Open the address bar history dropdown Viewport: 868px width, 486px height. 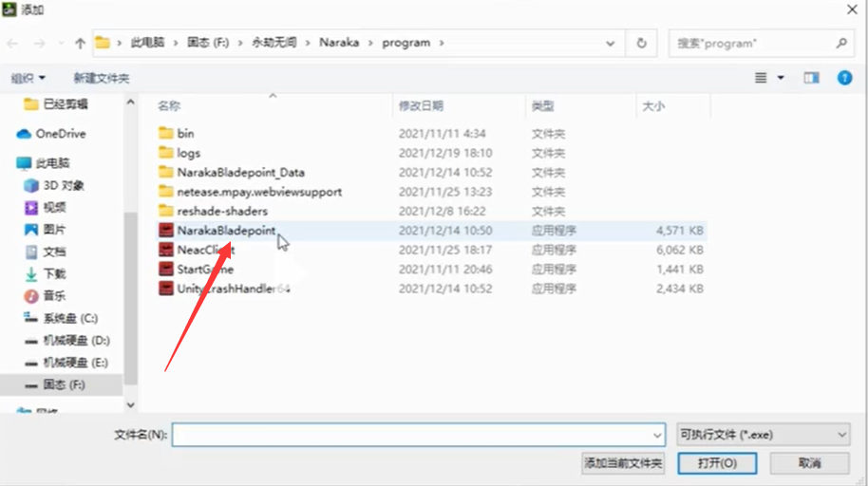point(610,43)
